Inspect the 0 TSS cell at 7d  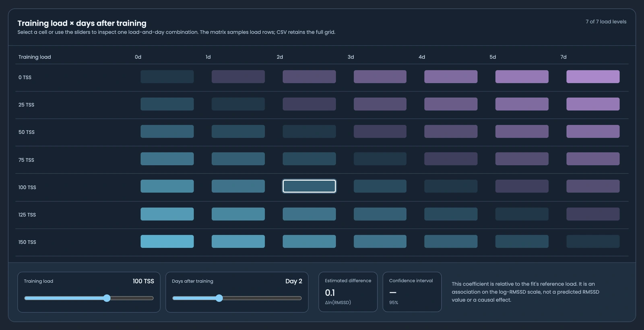pyautogui.click(x=593, y=77)
